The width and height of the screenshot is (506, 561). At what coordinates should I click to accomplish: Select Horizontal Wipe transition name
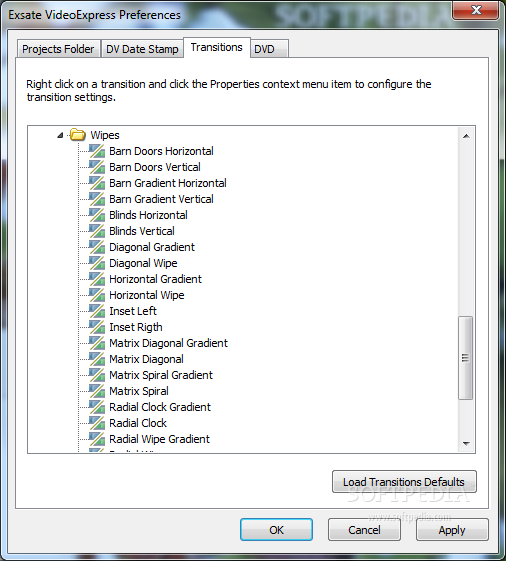coord(147,295)
